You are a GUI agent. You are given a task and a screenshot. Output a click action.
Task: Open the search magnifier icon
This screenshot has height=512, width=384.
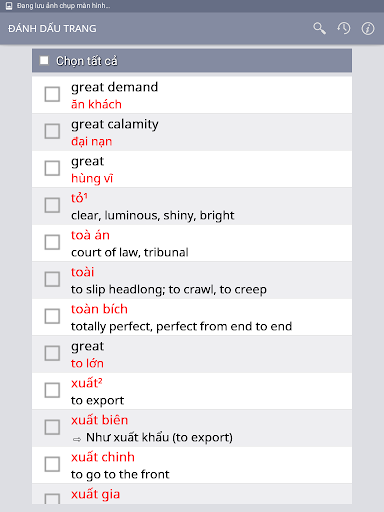[319, 29]
